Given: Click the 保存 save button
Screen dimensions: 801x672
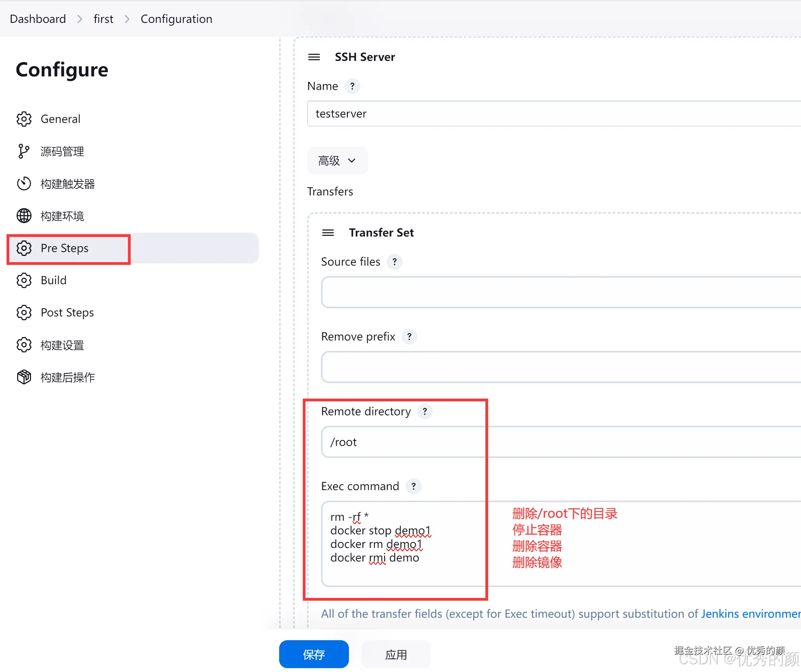Looking at the screenshot, I should (314, 655).
